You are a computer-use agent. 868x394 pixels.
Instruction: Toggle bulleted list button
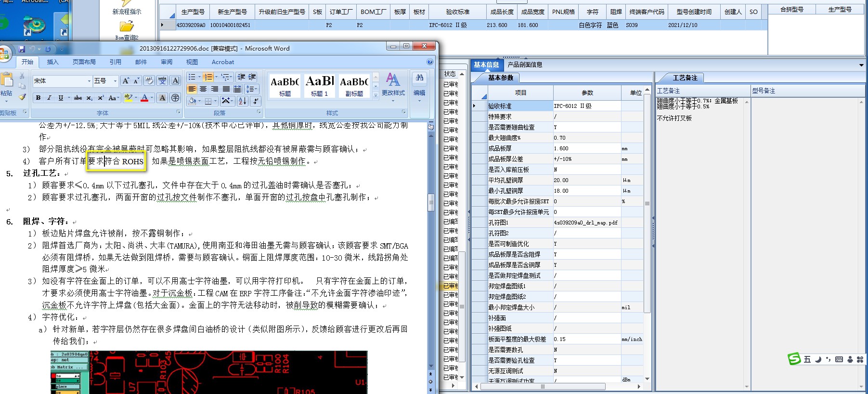click(192, 77)
